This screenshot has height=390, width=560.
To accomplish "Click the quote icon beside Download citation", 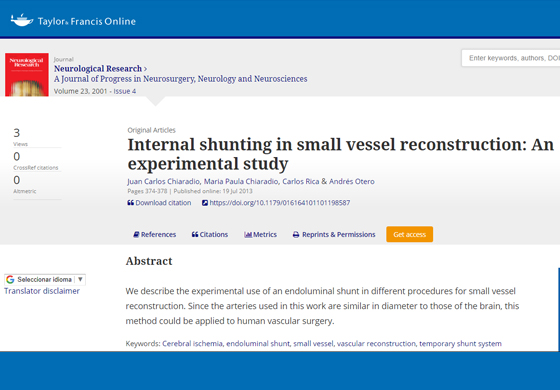I will tap(131, 203).
